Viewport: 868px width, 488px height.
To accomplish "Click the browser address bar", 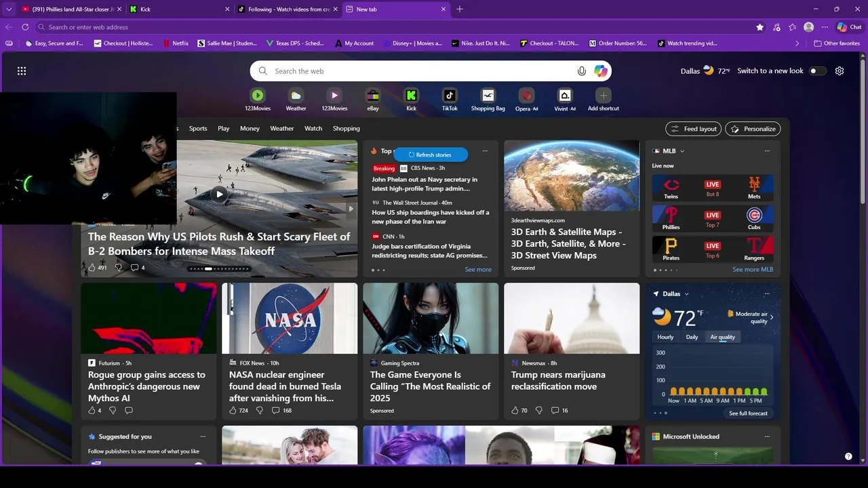I will pyautogui.click(x=393, y=27).
